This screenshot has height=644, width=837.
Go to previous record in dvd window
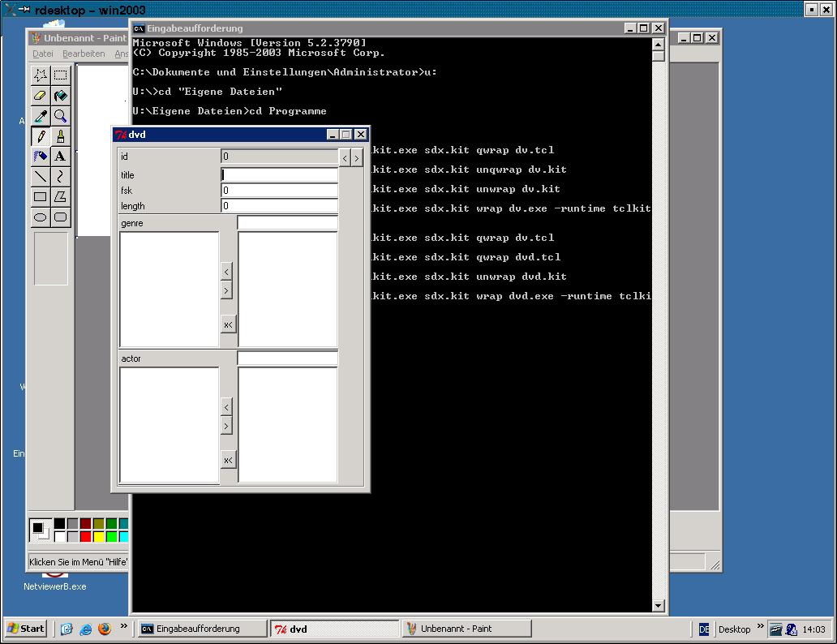pos(345,157)
